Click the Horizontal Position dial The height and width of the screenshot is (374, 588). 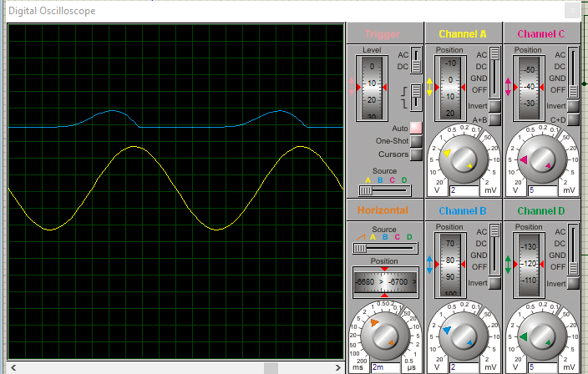[386, 282]
